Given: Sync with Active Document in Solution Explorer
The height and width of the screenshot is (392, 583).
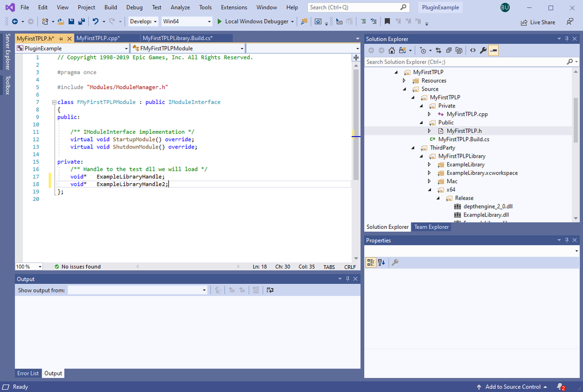Looking at the screenshot, I should click(x=438, y=50).
